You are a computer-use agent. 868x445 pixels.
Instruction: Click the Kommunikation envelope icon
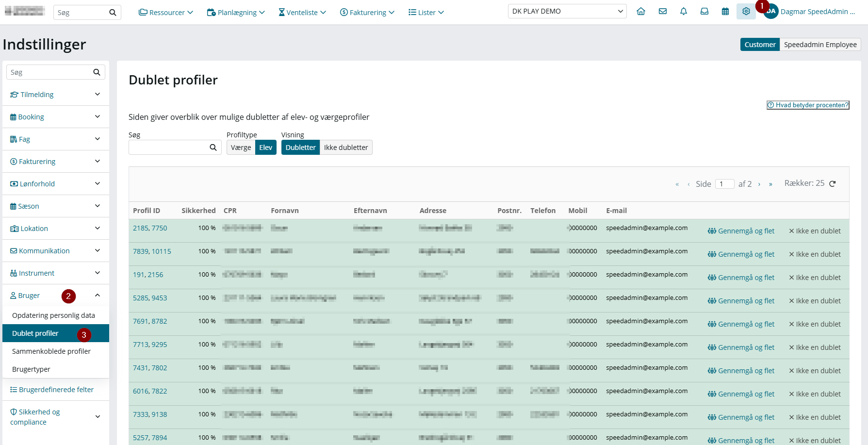(14, 251)
